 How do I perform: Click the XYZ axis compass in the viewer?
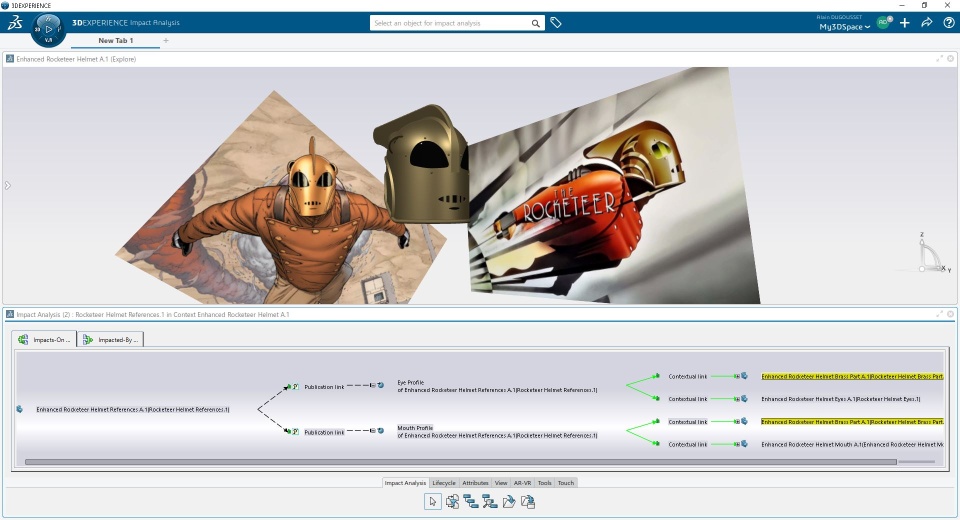pyautogui.click(x=932, y=253)
